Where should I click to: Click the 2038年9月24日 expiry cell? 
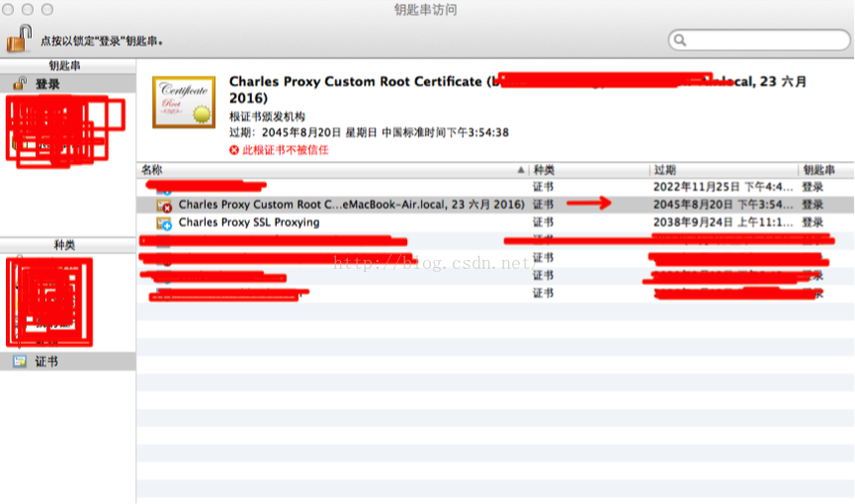(723, 222)
